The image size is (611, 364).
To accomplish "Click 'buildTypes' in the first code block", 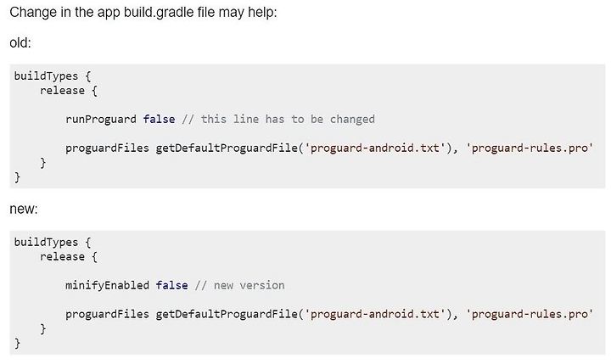I will coord(46,76).
